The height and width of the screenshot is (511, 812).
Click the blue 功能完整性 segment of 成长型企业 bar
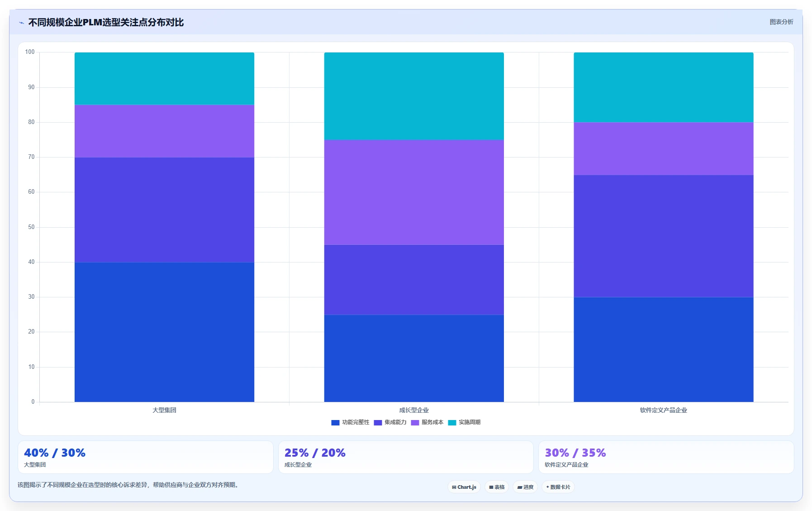[414, 358]
